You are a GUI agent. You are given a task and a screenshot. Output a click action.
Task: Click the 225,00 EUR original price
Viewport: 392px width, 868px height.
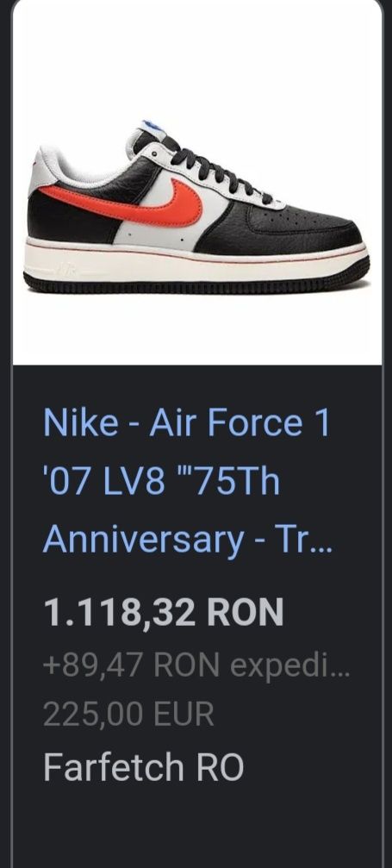coord(128,714)
